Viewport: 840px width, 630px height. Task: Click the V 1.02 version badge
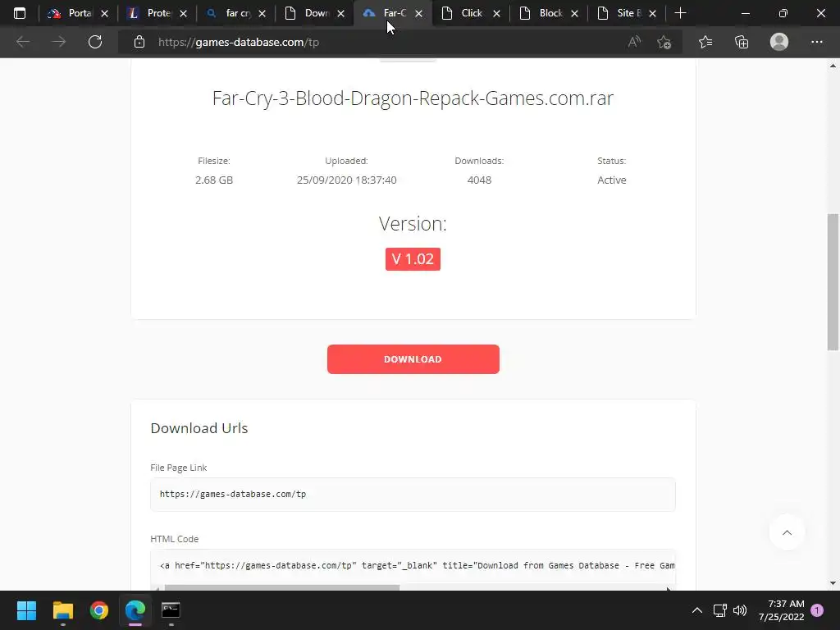tap(413, 258)
